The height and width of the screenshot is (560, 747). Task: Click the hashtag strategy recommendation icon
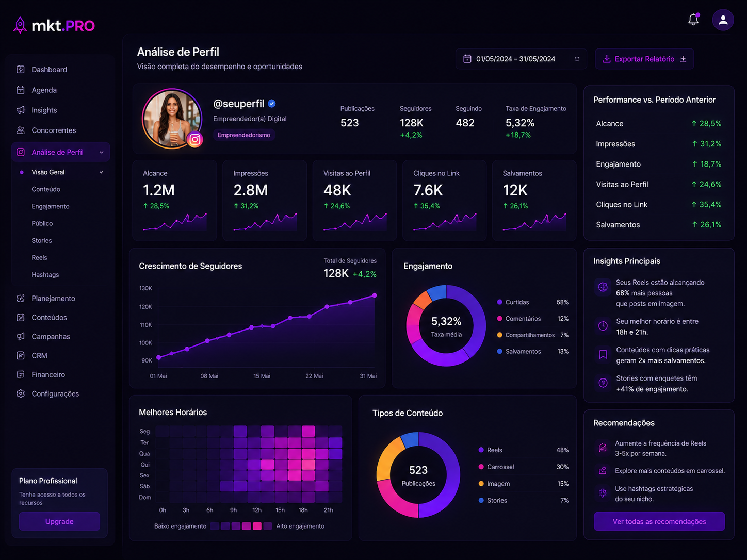pos(603,493)
